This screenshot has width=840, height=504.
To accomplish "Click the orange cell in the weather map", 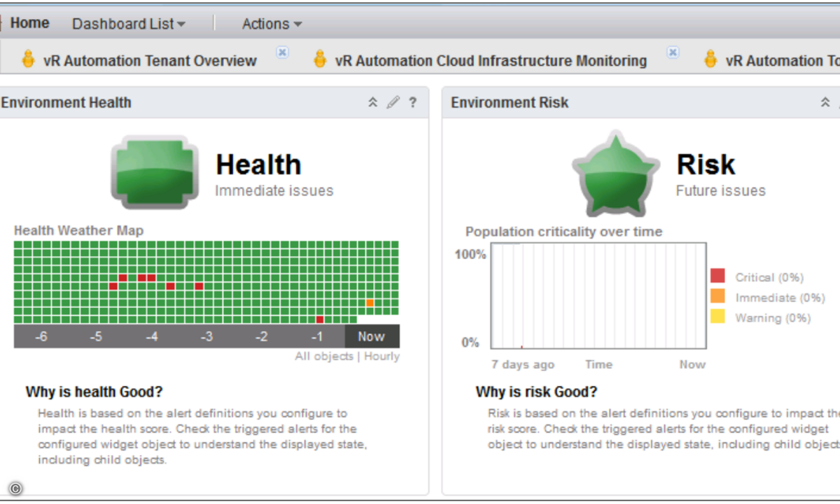I will pyautogui.click(x=370, y=303).
